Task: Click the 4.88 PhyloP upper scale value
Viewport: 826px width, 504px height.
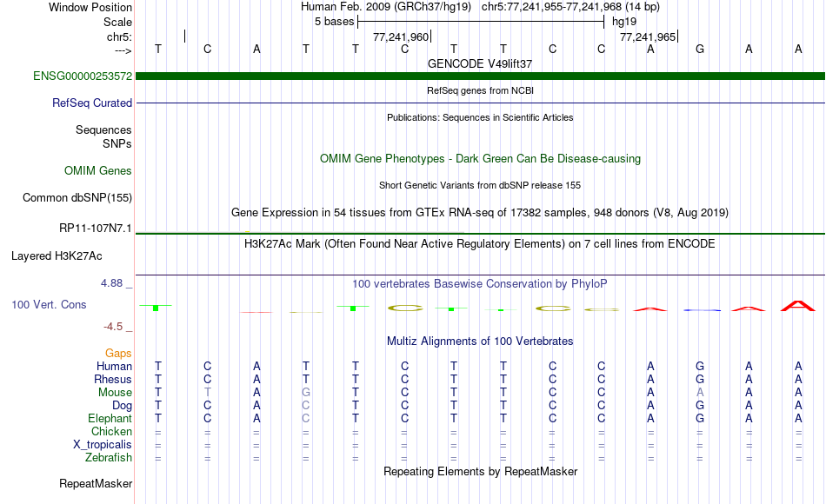Action: click(111, 283)
